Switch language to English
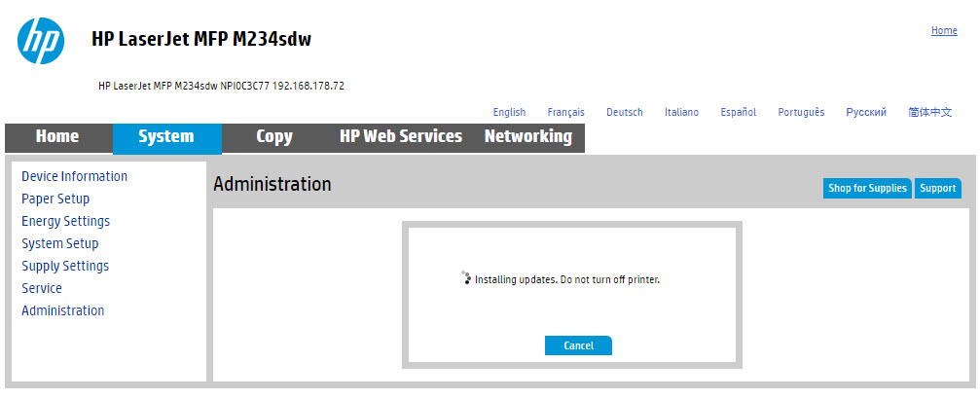Viewport: 980px width, 399px height. [509, 113]
